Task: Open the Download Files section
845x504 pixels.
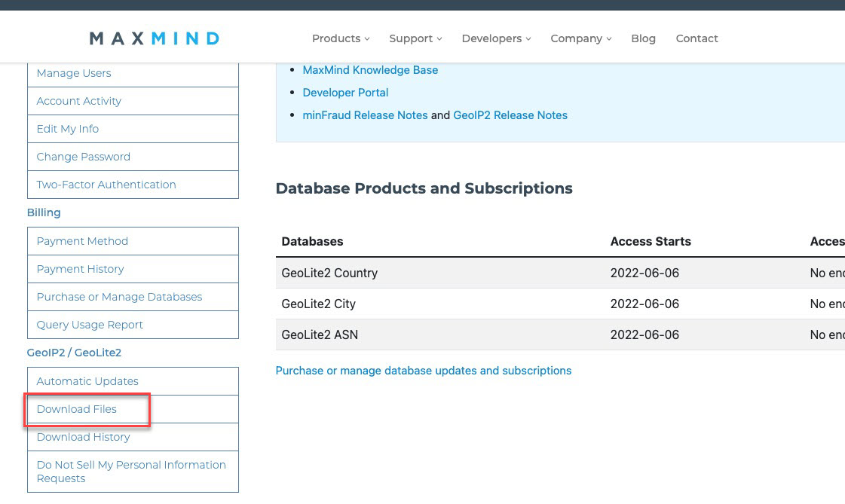Action: (76, 409)
